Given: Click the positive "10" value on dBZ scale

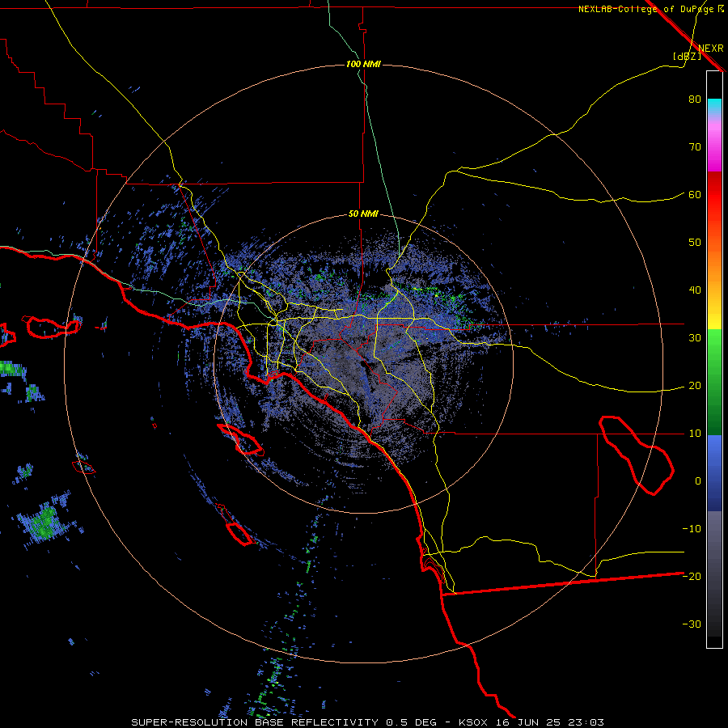Looking at the screenshot, I should (x=695, y=434).
